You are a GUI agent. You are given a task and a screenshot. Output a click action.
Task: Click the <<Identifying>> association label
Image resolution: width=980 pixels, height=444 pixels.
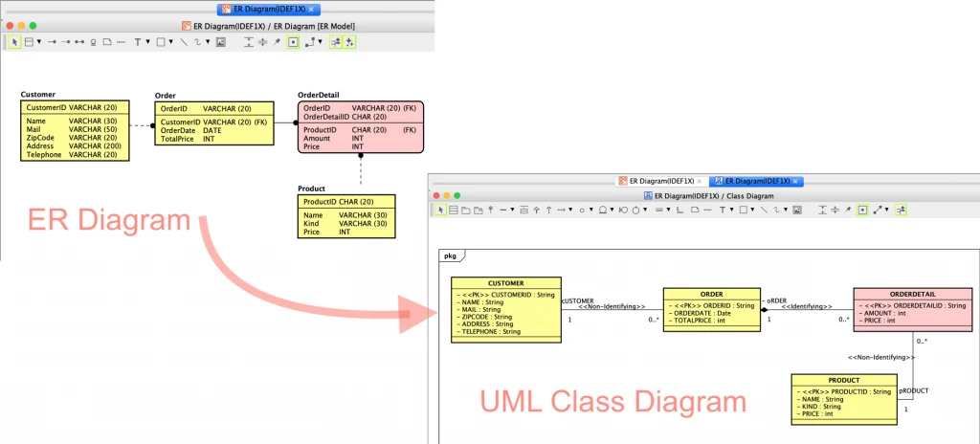pyautogui.click(x=806, y=306)
